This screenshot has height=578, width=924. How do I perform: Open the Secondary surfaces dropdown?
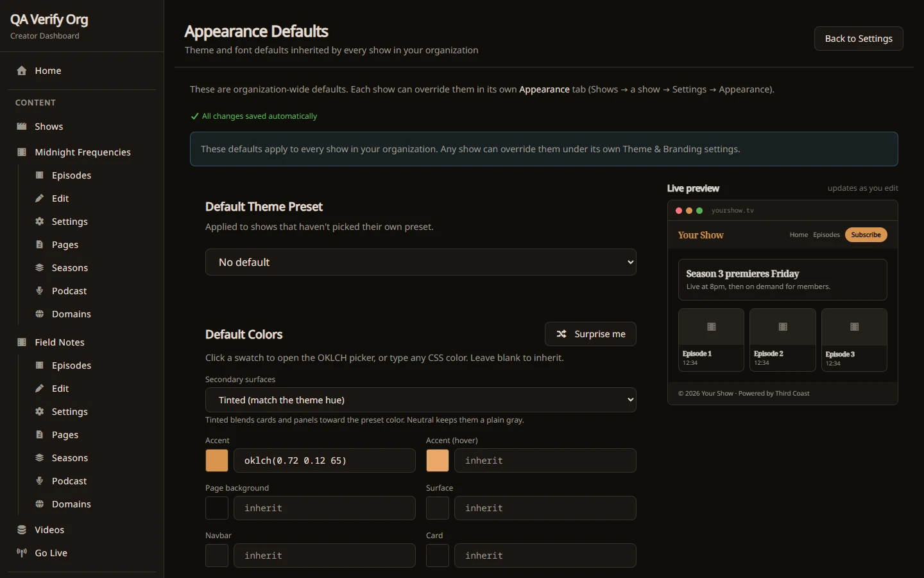coord(421,400)
